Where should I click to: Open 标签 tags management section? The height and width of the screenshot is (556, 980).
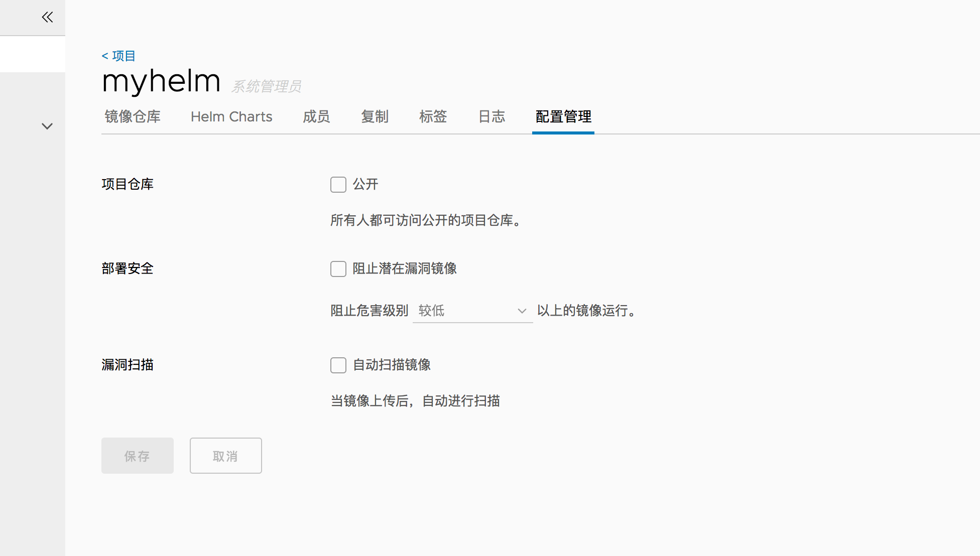[431, 116]
